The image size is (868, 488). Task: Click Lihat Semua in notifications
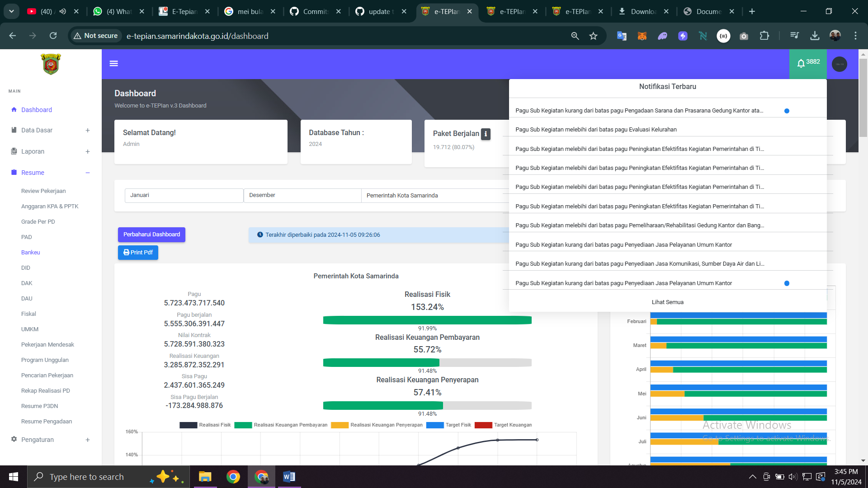[x=667, y=302]
